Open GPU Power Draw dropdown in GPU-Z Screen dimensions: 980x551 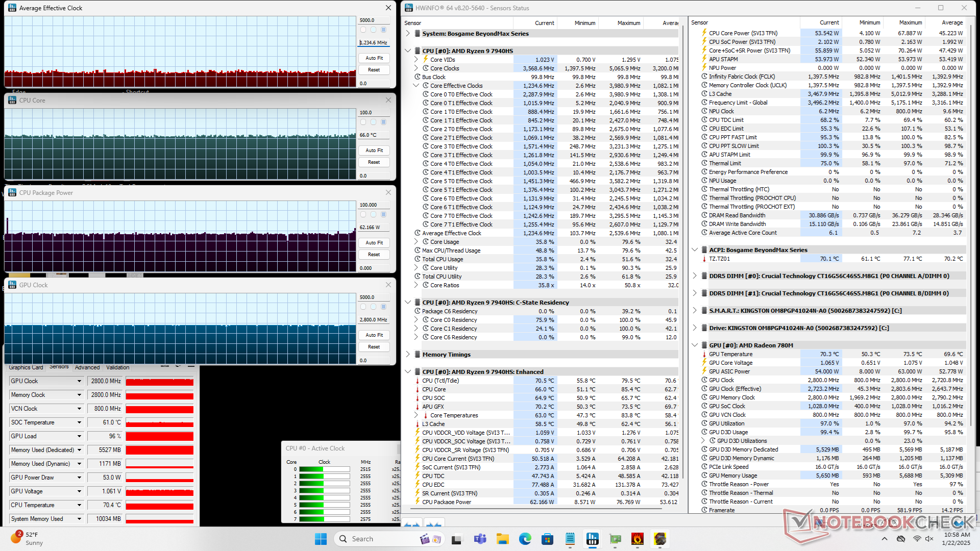79,478
